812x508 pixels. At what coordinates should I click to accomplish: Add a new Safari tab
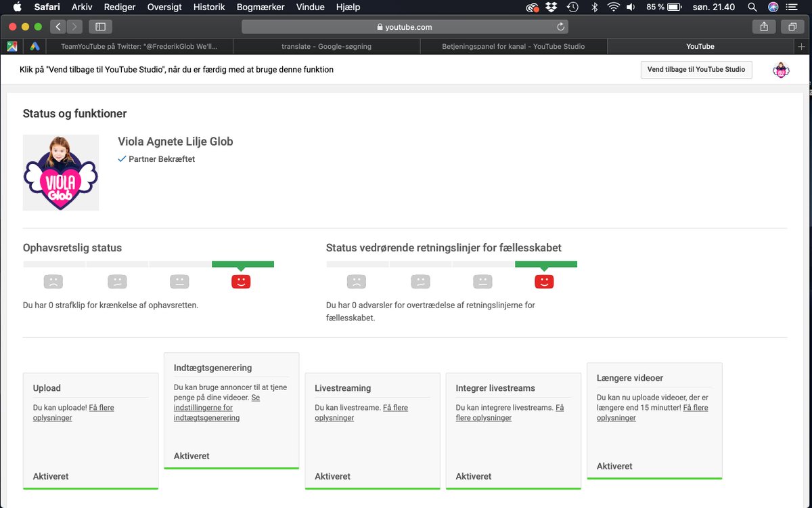(803, 47)
